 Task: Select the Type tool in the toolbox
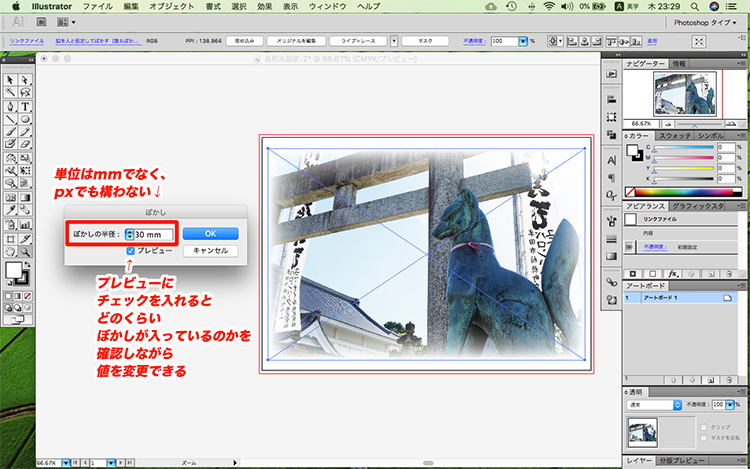pos(24,106)
